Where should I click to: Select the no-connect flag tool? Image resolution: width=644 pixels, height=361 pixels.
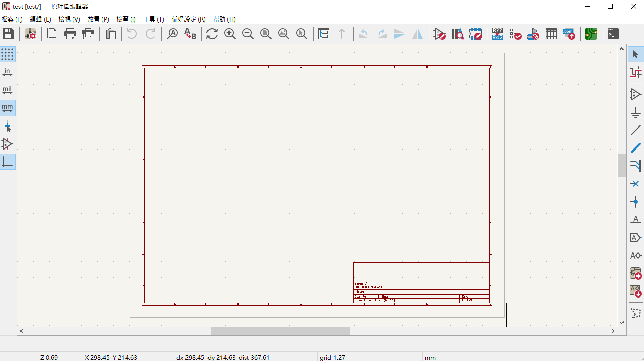[x=635, y=183]
